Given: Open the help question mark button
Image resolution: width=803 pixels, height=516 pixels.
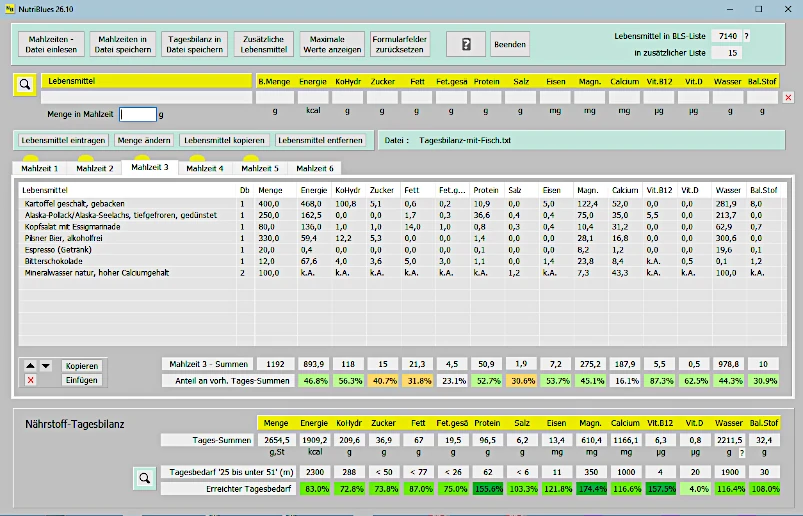Looking at the screenshot, I should [x=465, y=44].
